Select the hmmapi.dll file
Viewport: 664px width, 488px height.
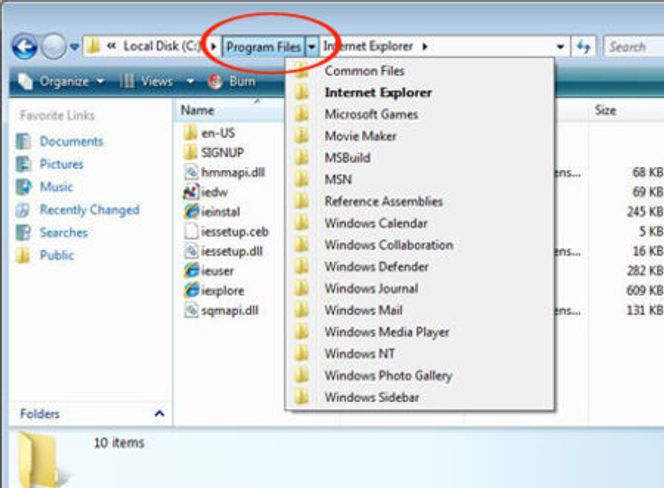pyautogui.click(x=224, y=172)
